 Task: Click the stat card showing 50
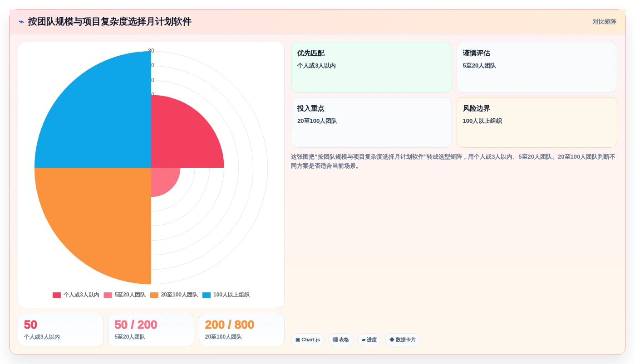61,330
